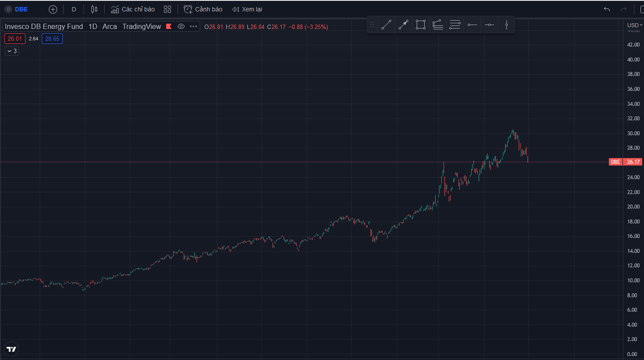Open the indicator templates grid icon
644x360 pixels.
(167, 9)
